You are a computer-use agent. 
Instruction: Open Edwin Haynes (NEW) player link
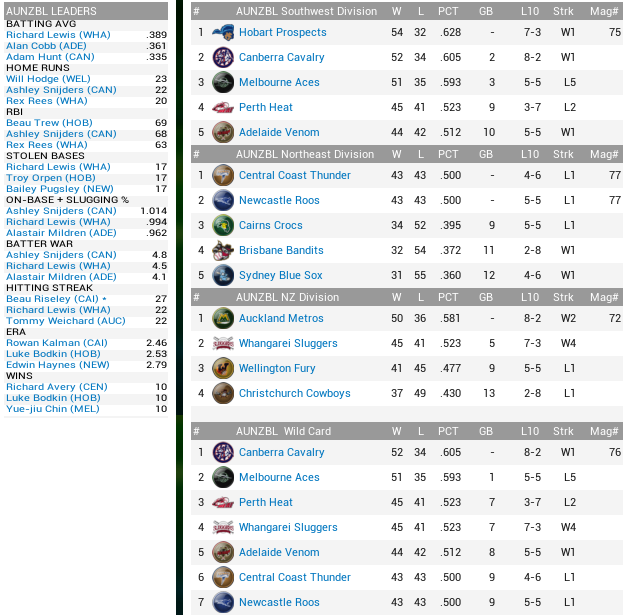[x=58, y=365]
